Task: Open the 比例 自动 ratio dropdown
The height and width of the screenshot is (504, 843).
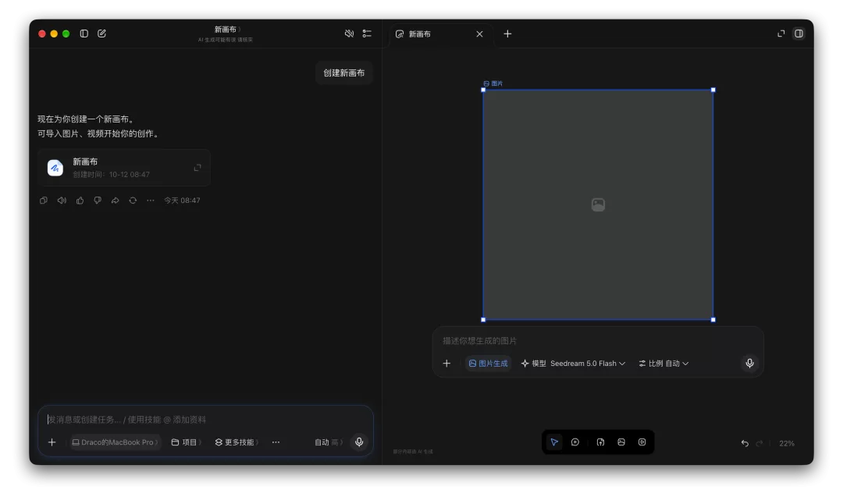Action: [663, 364]
